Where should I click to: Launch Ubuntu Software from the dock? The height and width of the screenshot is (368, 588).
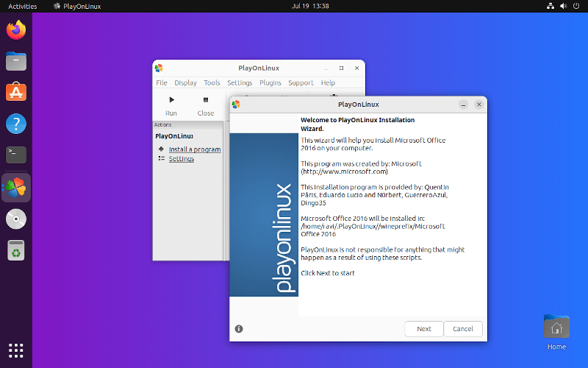pyautogui.click(x=15, y=92)
